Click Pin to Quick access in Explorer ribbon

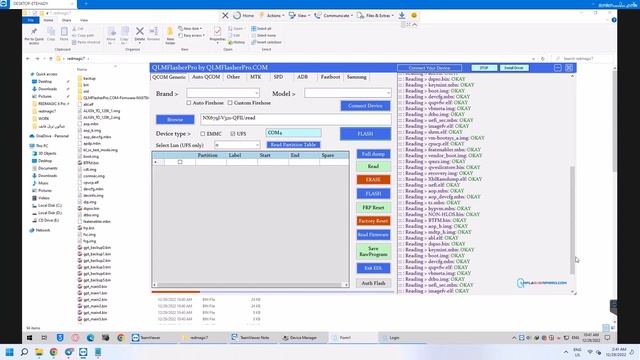[x=34, y=36]
